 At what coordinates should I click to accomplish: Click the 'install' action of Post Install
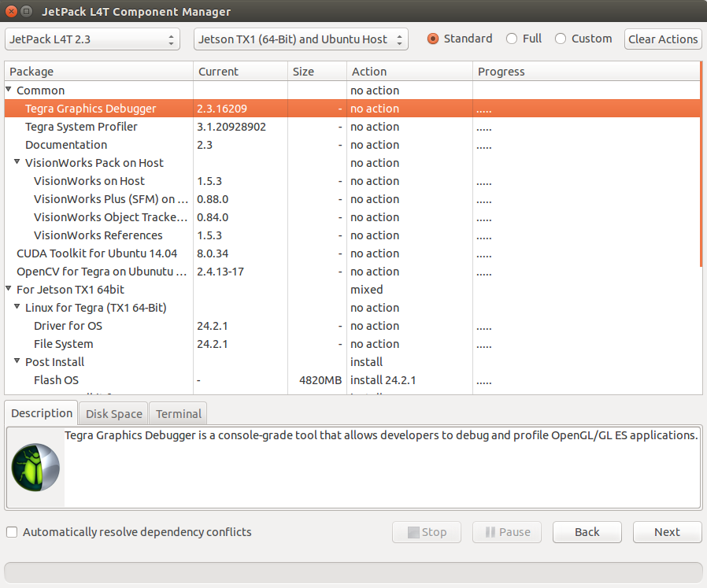[366, 361]
